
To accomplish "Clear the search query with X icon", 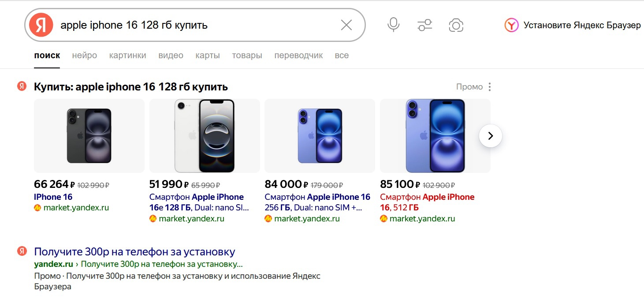I will (x=346, y=25).
